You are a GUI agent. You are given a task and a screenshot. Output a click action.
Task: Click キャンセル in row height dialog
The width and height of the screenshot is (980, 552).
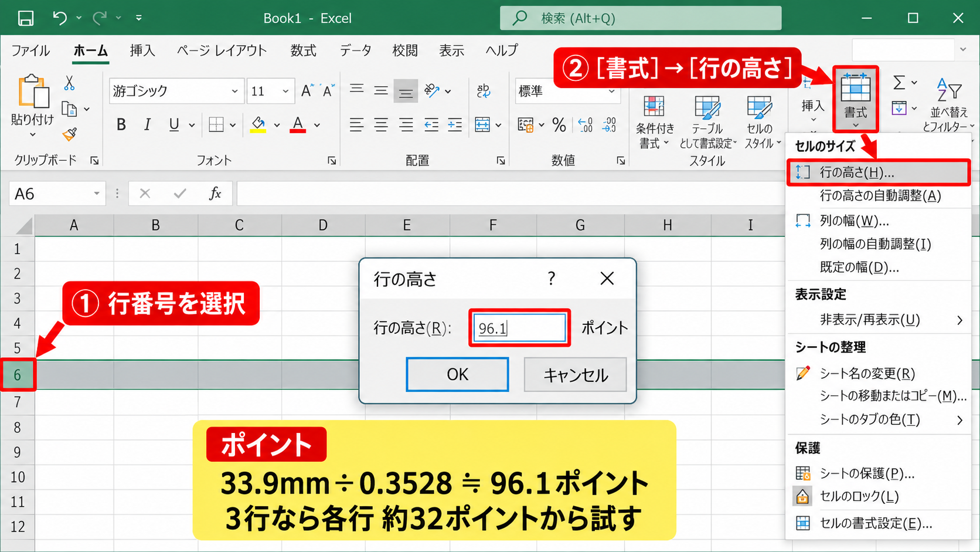(x=575, y=374)
